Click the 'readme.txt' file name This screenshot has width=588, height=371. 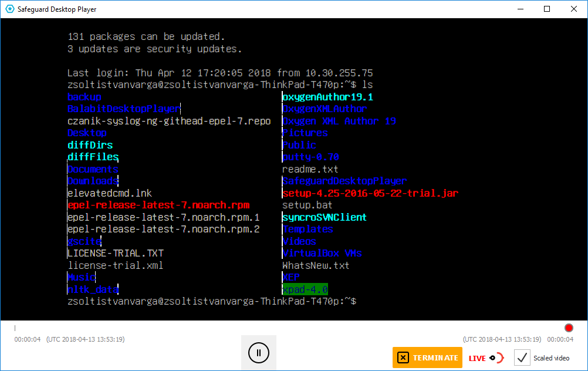point(310,169)
